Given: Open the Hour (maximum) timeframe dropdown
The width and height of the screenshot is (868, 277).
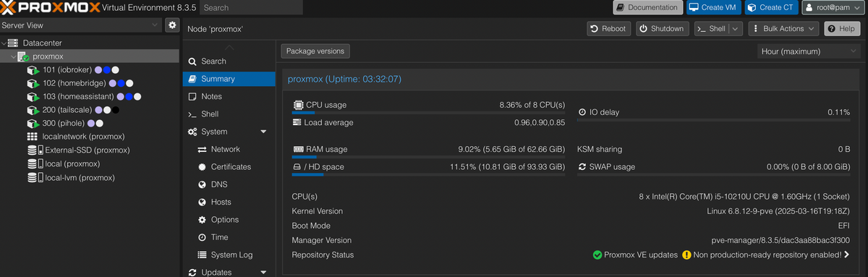Looking at the screenshot, I should 808,51.
